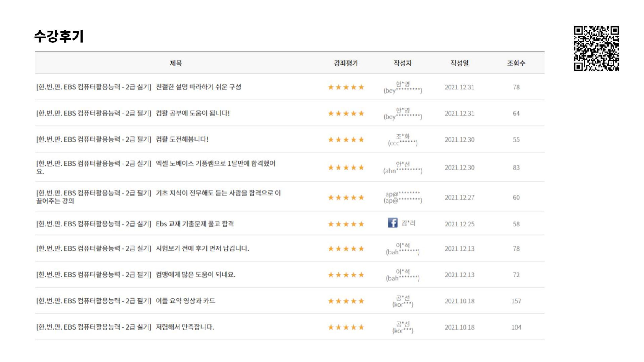Open review 컴활 도전해봅니다!
644x362 pixels.
182,139
